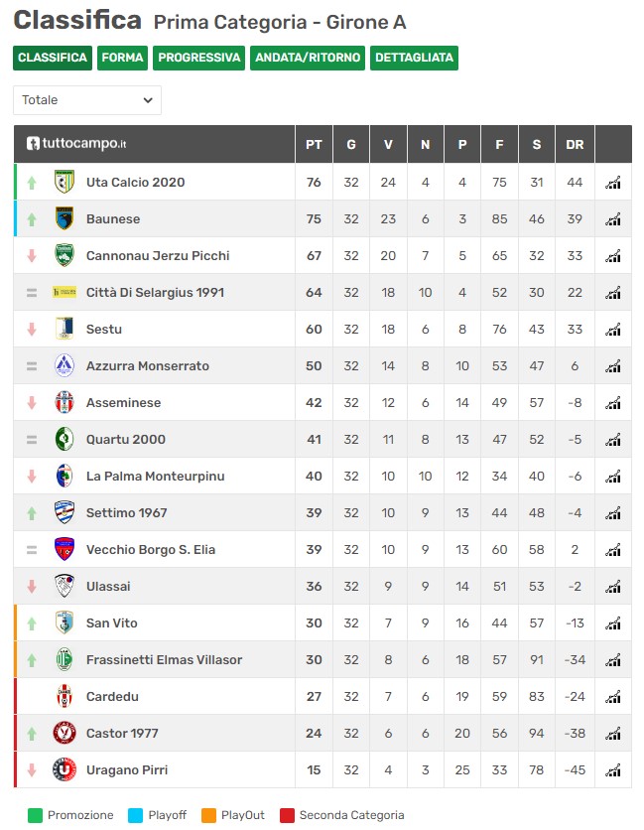Open stats chart icon for Baunese row
The height and width of the screenshot is (830, 644).
[x=613, y=219]
